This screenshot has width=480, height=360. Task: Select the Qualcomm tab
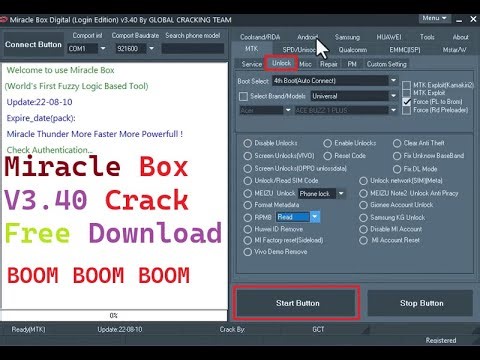coord(353,50)
